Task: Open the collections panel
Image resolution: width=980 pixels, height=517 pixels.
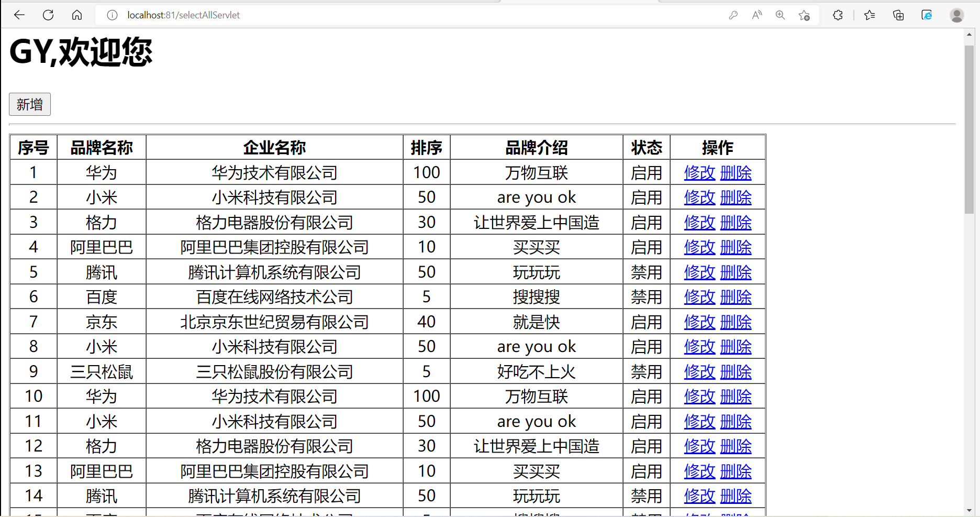Action: click(x=898, y=15)
